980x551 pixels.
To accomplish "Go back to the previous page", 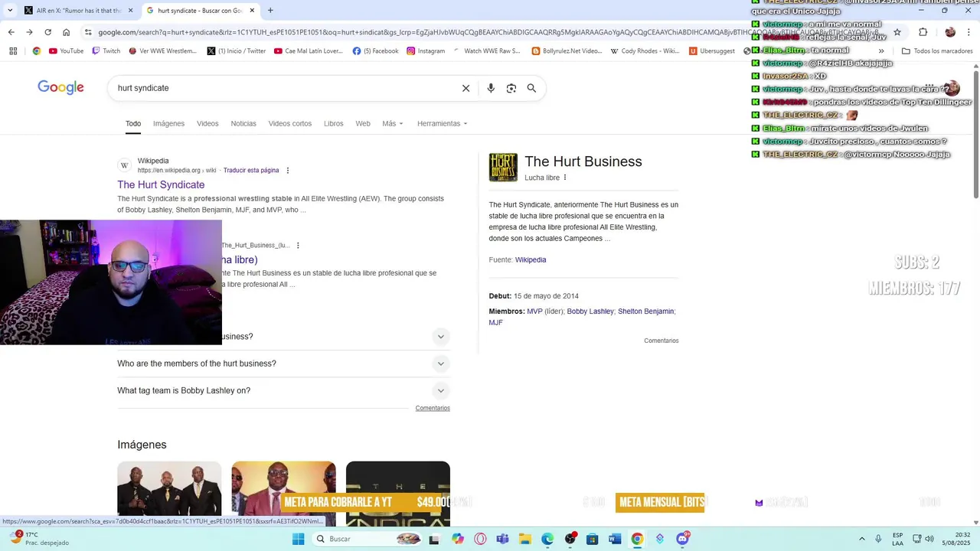I will (x=11, y=32).
